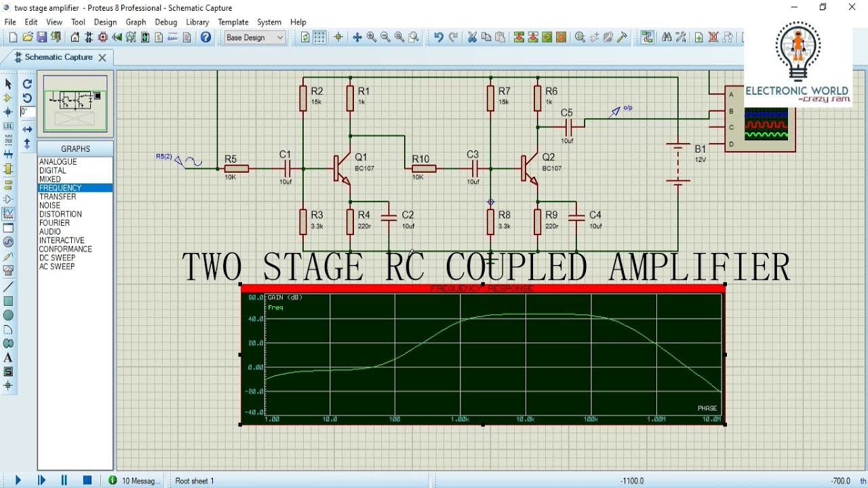Click the Pan/Center view icon
Screen dimensions: 868x488
[x=357, y=37]
